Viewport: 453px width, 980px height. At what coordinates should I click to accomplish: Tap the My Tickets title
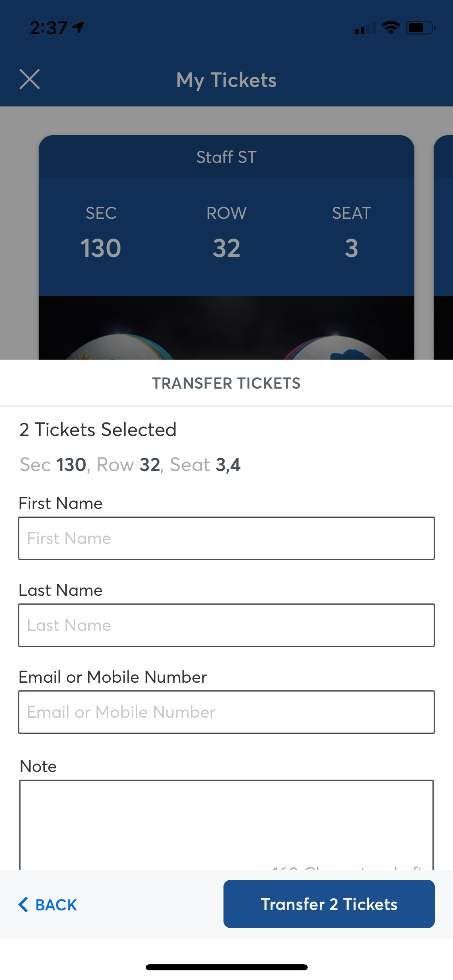point(226,80)
